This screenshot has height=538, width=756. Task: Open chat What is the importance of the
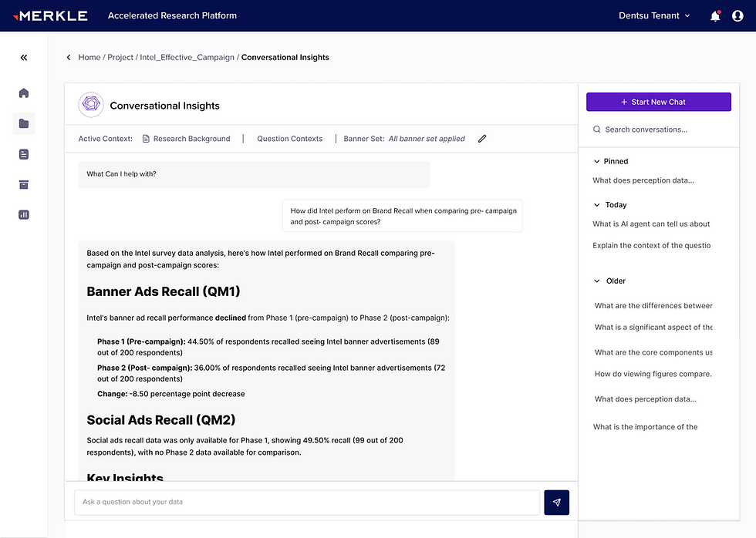pos(645,427)
